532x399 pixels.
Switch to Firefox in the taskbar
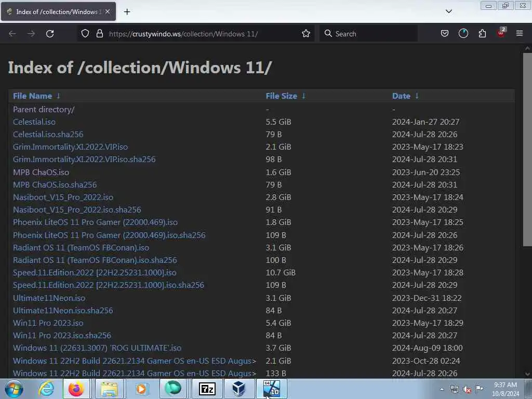[76, 389]
